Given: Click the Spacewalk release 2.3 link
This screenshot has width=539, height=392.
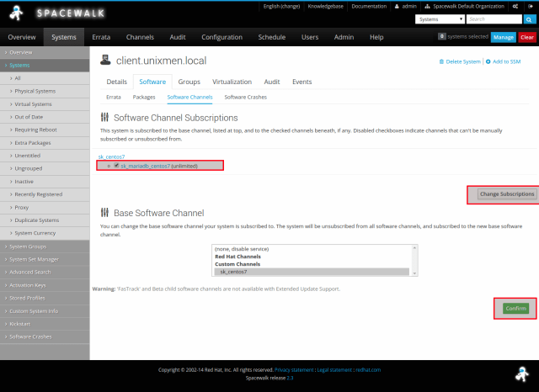Looking at the screenshot, I should tap(290, 378).
